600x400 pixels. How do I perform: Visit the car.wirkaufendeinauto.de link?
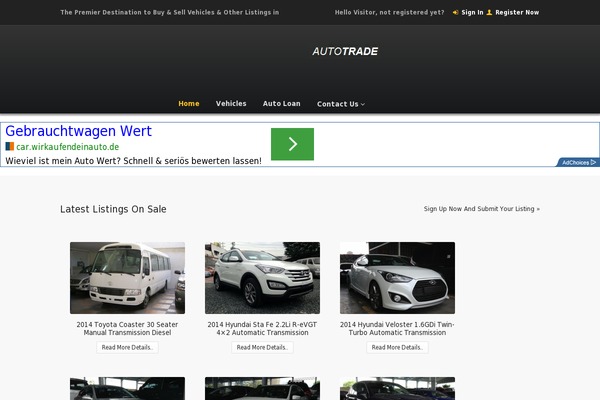(67, 147)
